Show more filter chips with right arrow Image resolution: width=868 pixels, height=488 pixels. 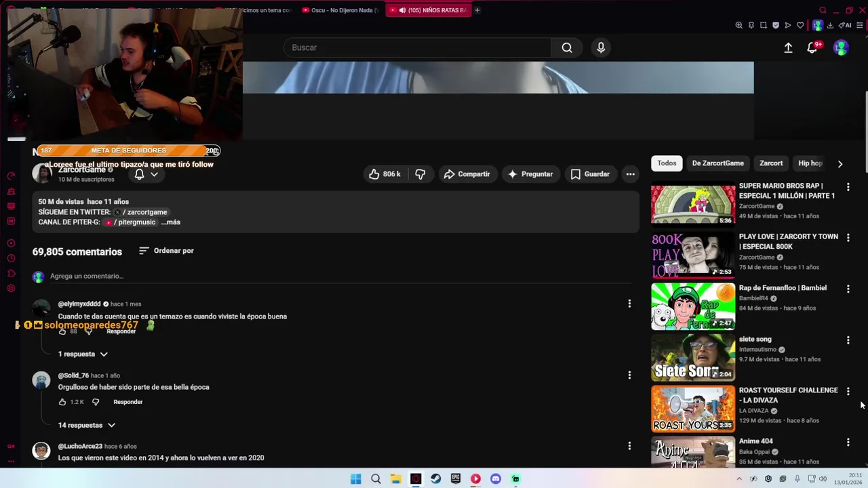pyautogui.click(x=840, y=163)
